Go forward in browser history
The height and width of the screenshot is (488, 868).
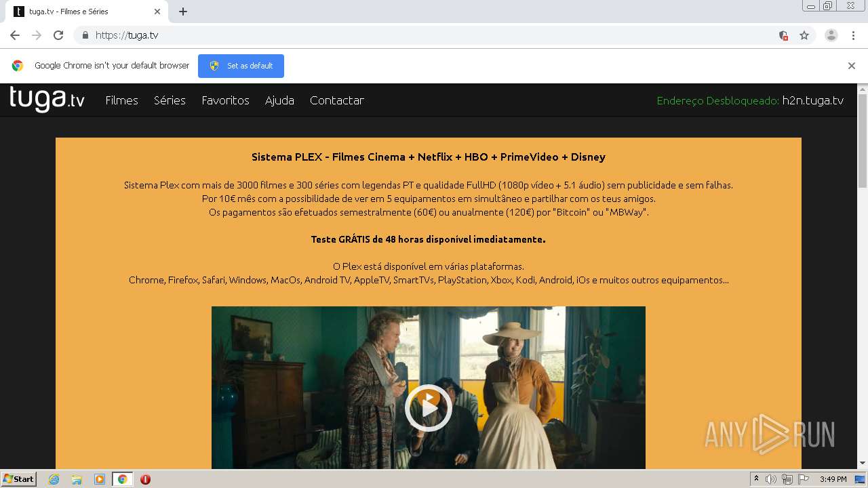pyautogui.click(x=37, y=35)
